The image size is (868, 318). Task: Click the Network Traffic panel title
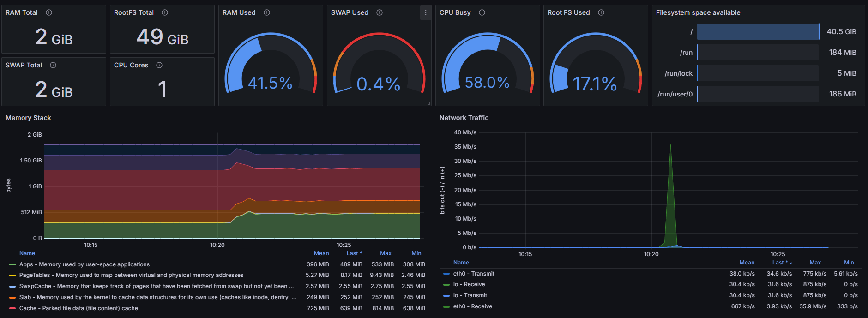[x=464, y=118]
